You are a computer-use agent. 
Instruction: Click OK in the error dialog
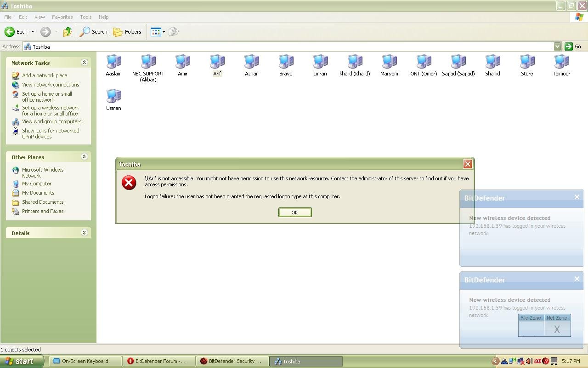point(295,212)
